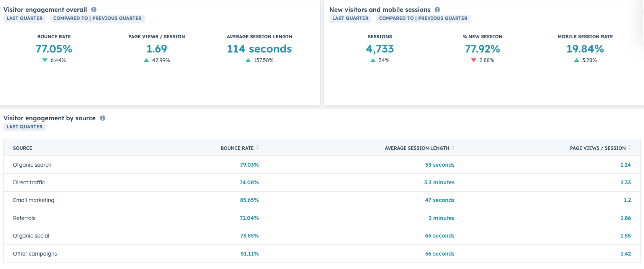Open the 19.84% mobile session rate value
This screenshot has width=644, height=269.
coord(585,49)
